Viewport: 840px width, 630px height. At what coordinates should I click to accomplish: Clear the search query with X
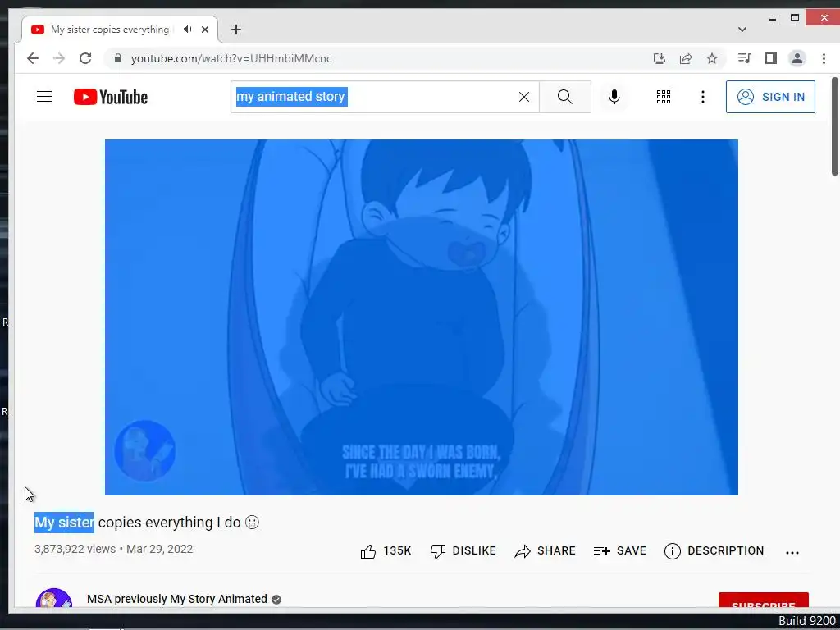524,97
